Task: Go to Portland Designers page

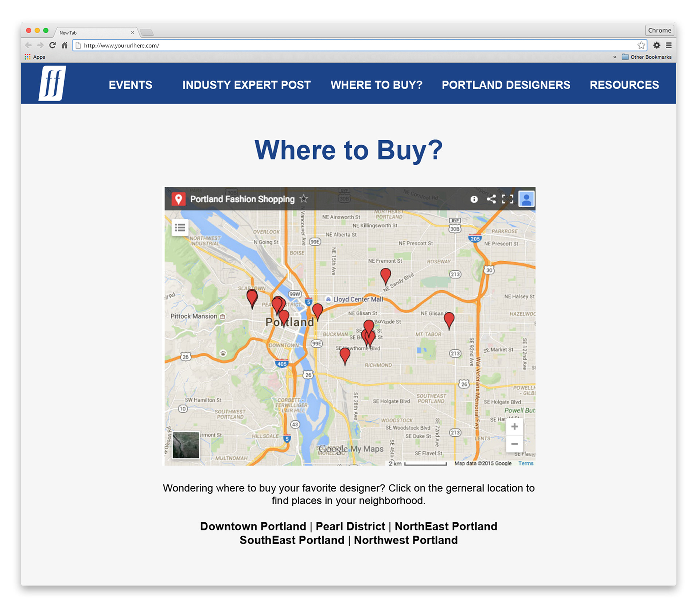Action: [506, 85]
